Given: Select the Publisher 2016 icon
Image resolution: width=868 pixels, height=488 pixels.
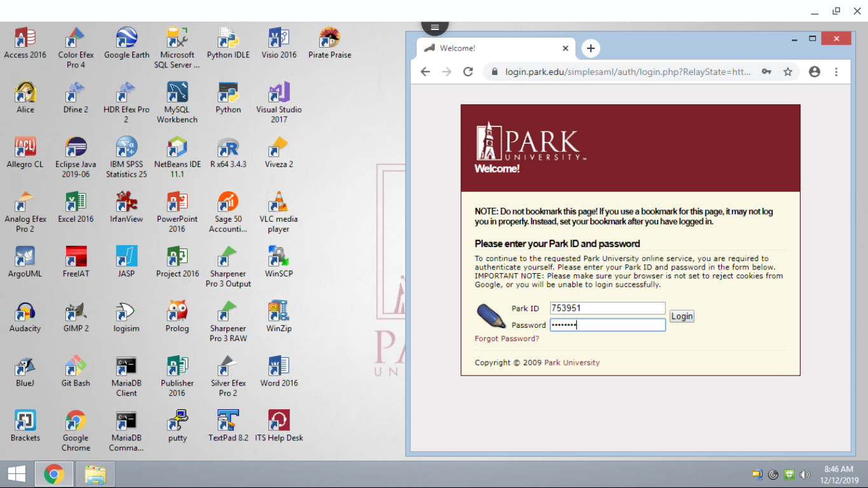Looking at the screenshot, I should (x=177, y=376).
